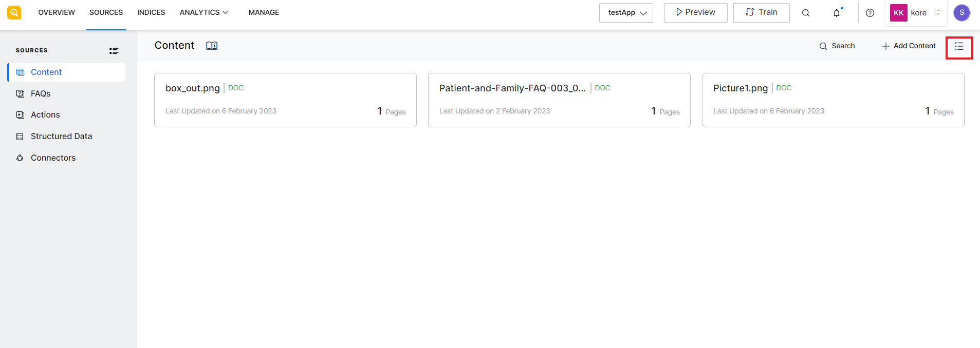The width and height of the screenshot is (980, 348).
Task: Switch to the INDICES tab
Action: (151, 12)
